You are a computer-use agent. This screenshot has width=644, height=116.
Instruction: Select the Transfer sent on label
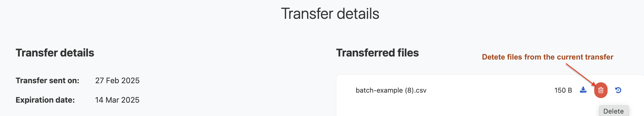pyautogui.click(x=47, y=80)
